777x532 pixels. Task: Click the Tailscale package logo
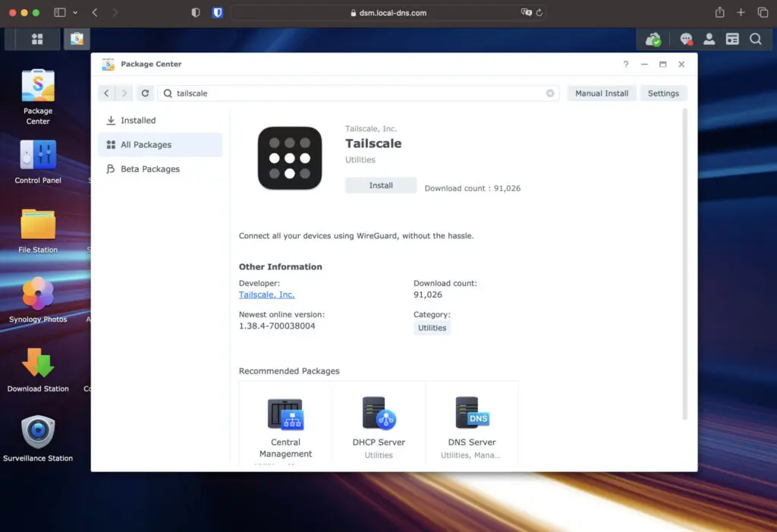290,158
